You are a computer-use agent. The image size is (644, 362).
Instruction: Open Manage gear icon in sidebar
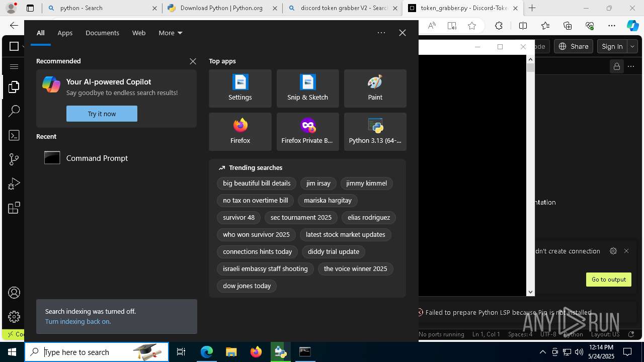click(x=14, y=317)
